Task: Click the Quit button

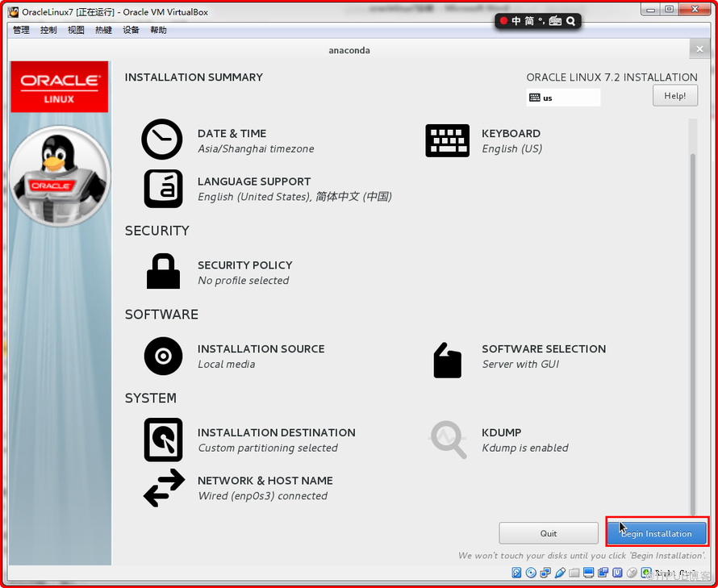Action: tap(549, 533)
